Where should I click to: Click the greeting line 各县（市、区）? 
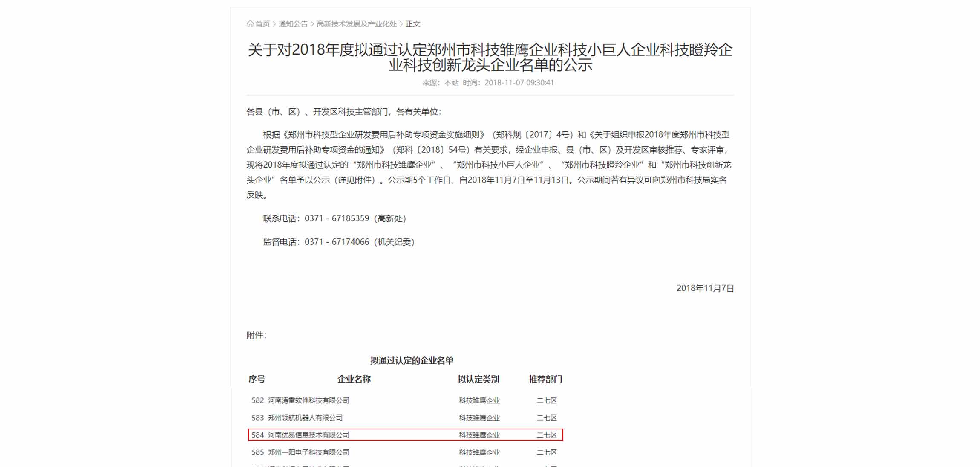pos(344,112)
